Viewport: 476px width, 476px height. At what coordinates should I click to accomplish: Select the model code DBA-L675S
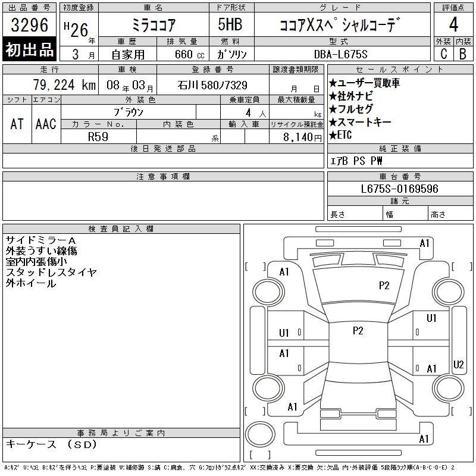coord(340,54)
